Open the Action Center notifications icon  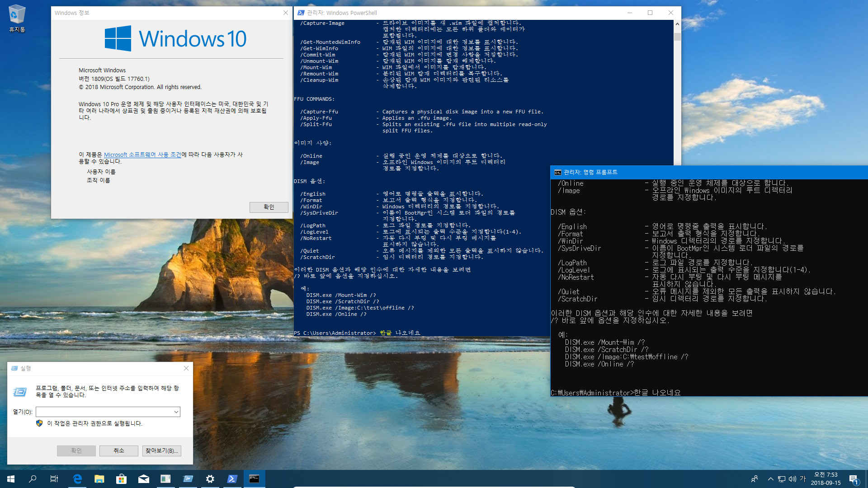click(x=854, y=479)
